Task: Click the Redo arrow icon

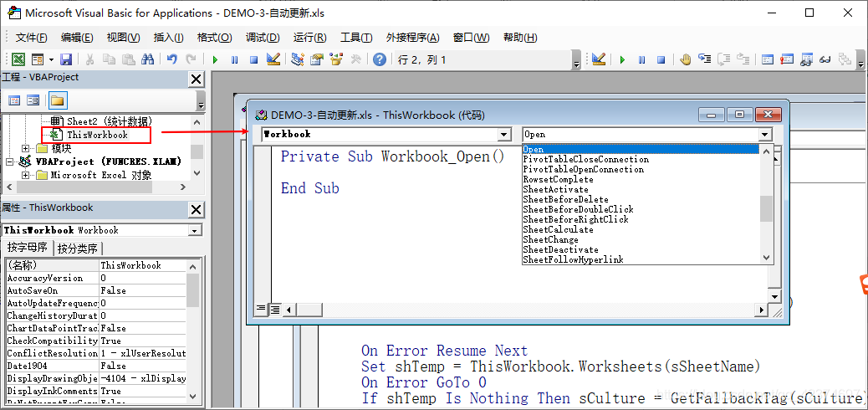Action: pos(191,60)
